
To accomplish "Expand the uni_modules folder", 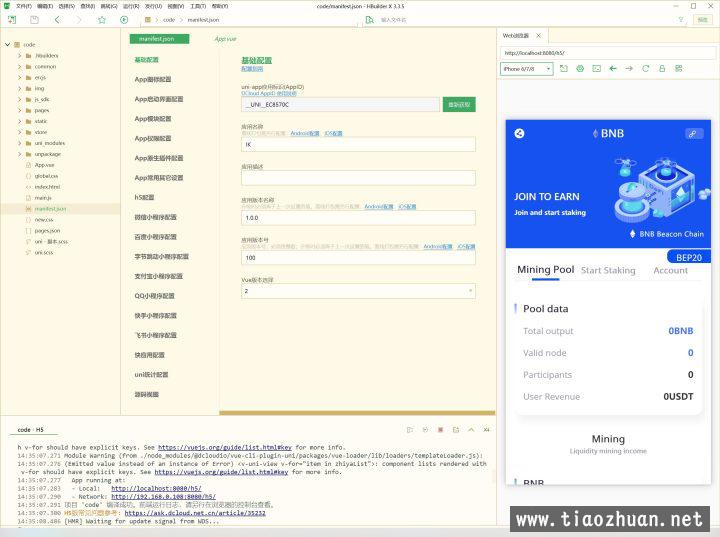I will tap(19, 143).
